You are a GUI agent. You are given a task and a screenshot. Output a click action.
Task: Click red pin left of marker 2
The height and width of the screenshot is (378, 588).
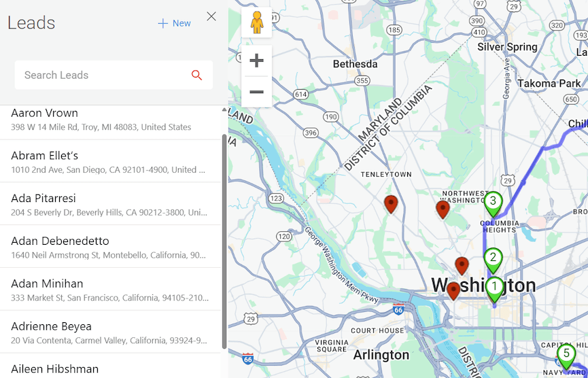[462, 267]
